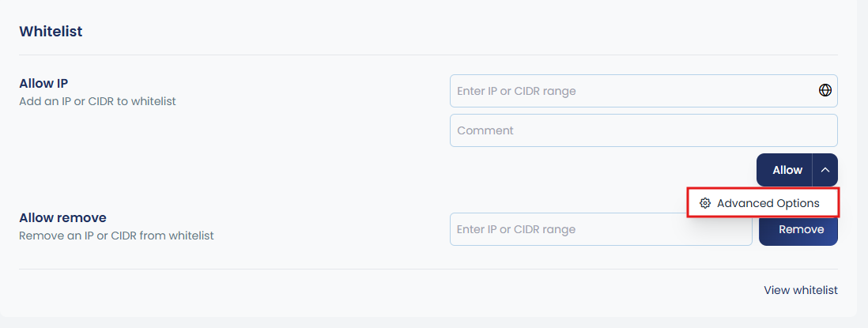Click the gear icon beside Advanced Options
Viewport: 868px width, 328px height.
point(705,203)
